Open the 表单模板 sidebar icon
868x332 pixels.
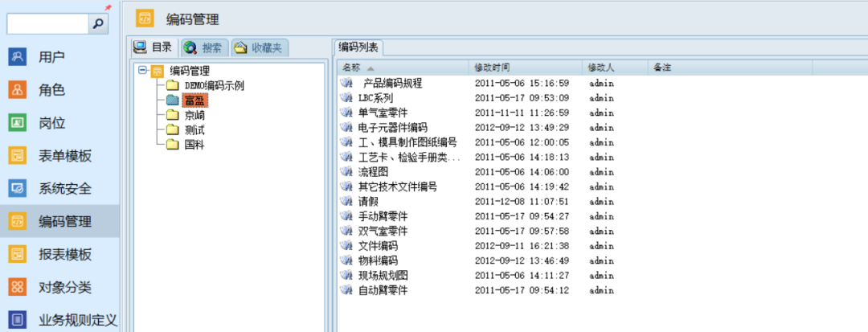[18, 156]
